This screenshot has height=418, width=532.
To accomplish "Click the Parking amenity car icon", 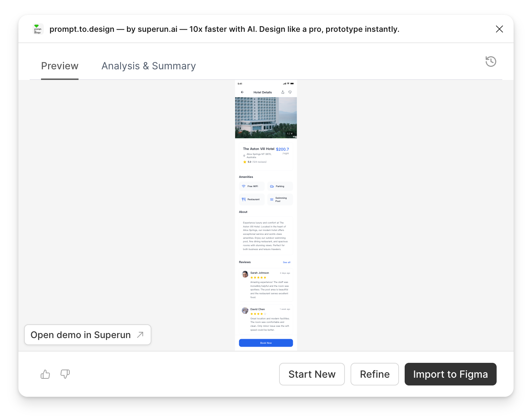I will (272, 186).
